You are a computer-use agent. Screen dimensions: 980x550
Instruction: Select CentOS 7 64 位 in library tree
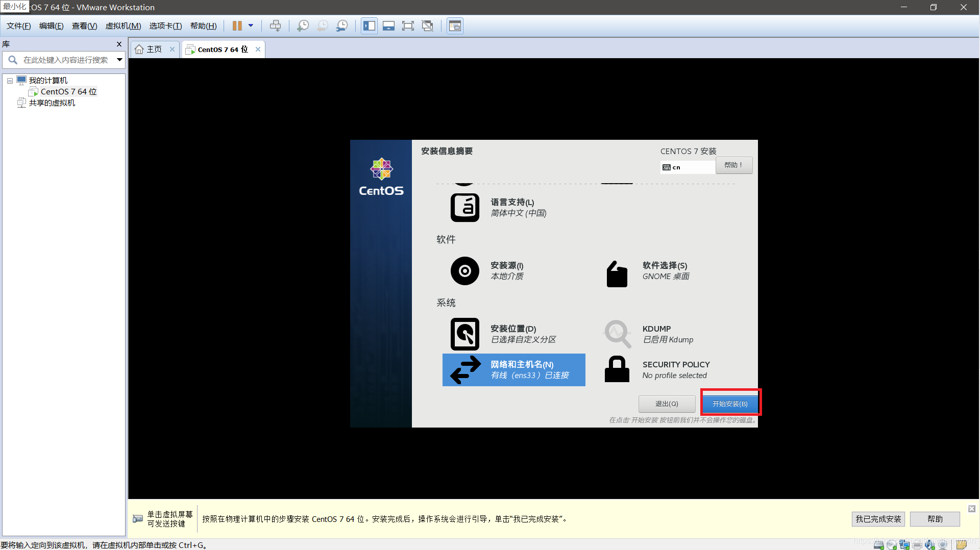pos(68,92)
